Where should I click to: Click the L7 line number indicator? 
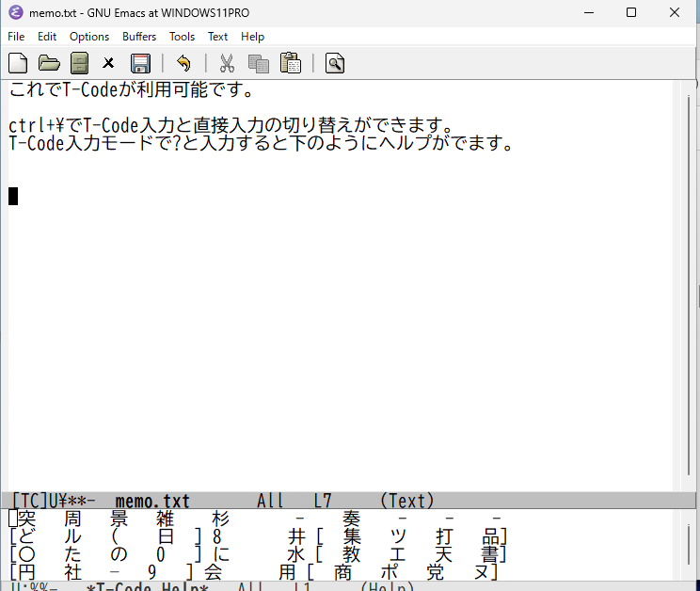coord(323,501)
